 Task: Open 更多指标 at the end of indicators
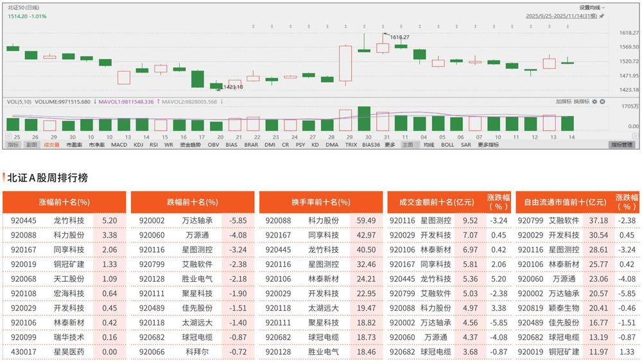coord(487,145)
